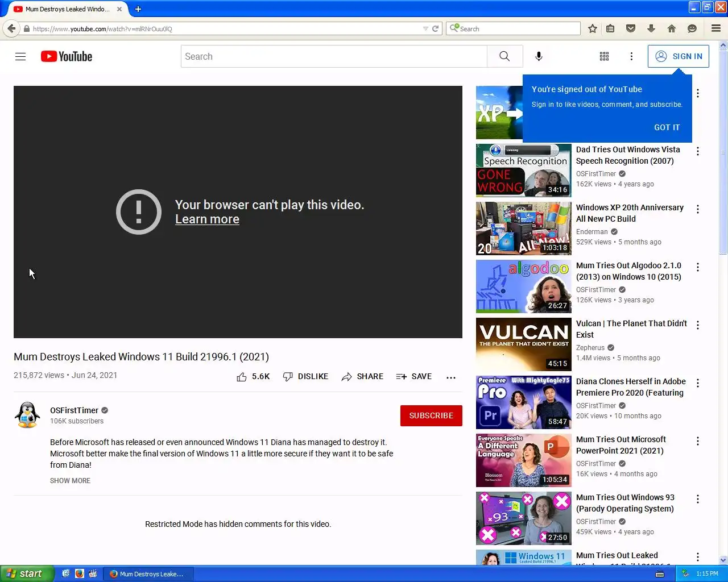The height and width of the screenshot is (582, 728).
Task: Go back with the Firefox back arrow
Action: 11,28
